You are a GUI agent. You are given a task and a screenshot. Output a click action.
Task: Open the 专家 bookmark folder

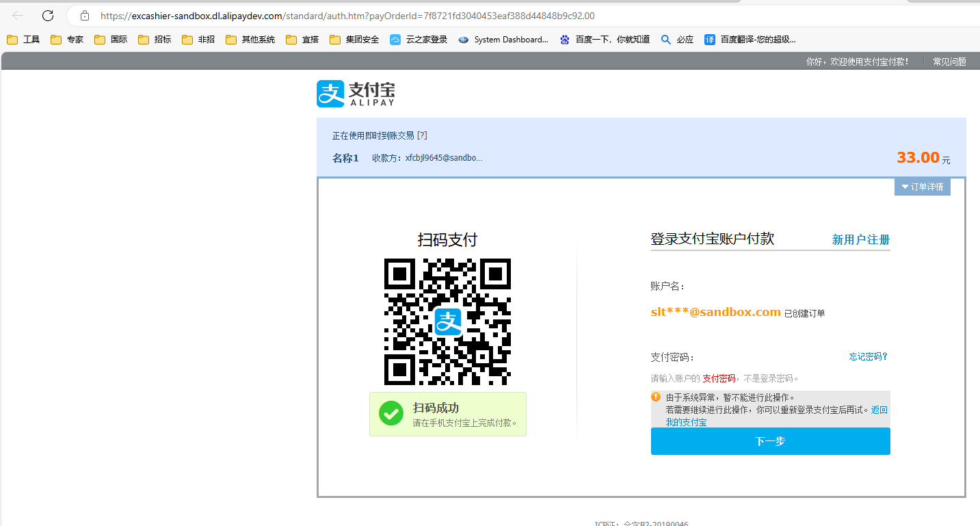pos(67,40)
